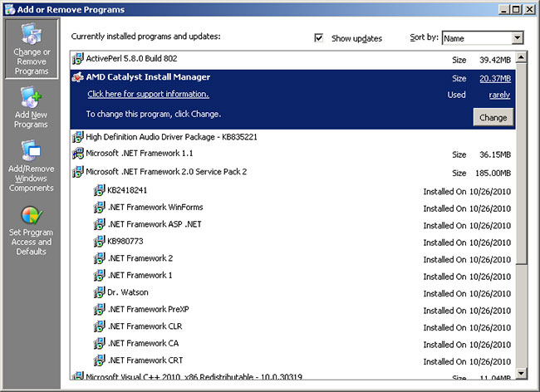Click the AMD Catalyst Install Manager icon

(78, 77)
